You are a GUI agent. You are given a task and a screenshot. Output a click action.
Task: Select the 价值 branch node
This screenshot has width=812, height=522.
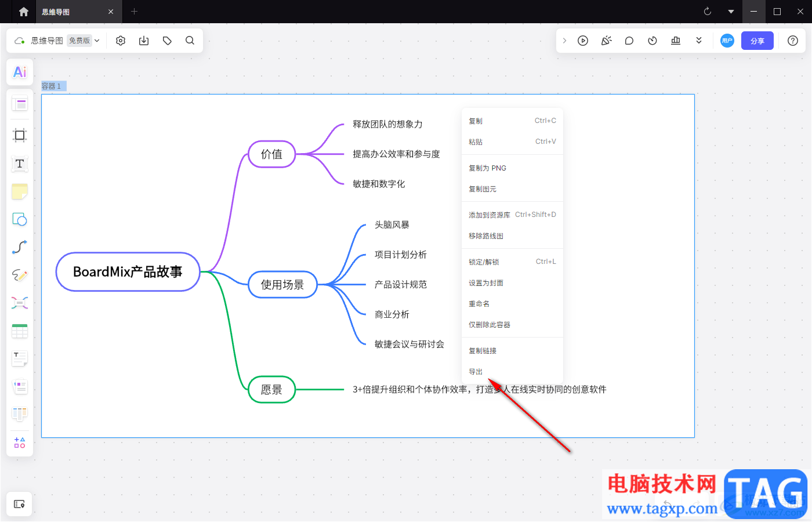pos(271,154)
